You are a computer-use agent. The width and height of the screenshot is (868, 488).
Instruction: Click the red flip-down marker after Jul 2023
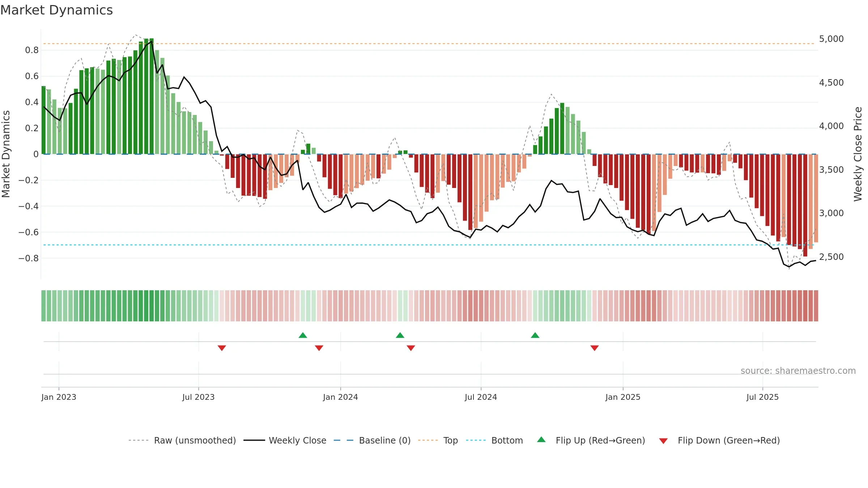(x=222, y=348)
